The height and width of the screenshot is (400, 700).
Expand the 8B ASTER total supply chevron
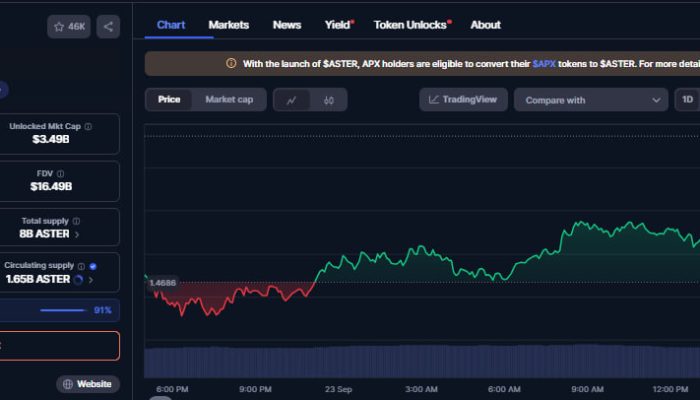(x=78, y=234)
